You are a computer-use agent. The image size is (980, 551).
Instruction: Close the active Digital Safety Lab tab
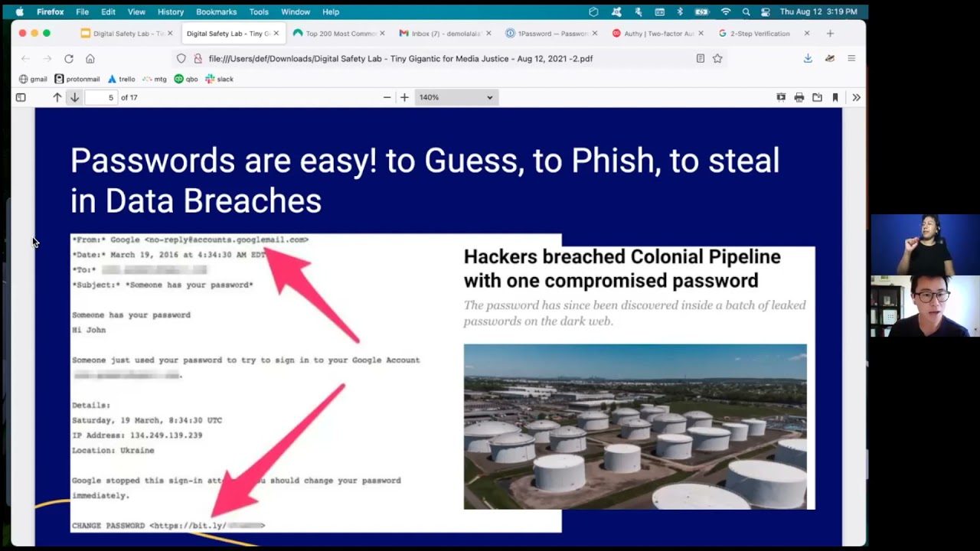(x=276, y=34)
